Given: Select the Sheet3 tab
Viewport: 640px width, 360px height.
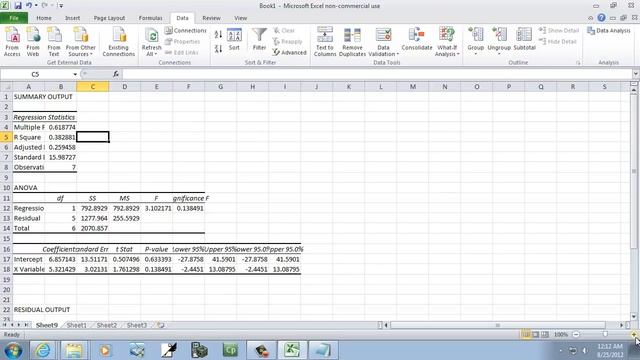Looking at the screenshot, I should [136, 325].
